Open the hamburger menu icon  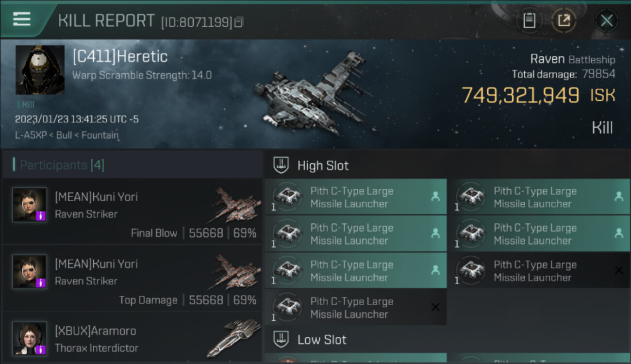pos(22,19)
